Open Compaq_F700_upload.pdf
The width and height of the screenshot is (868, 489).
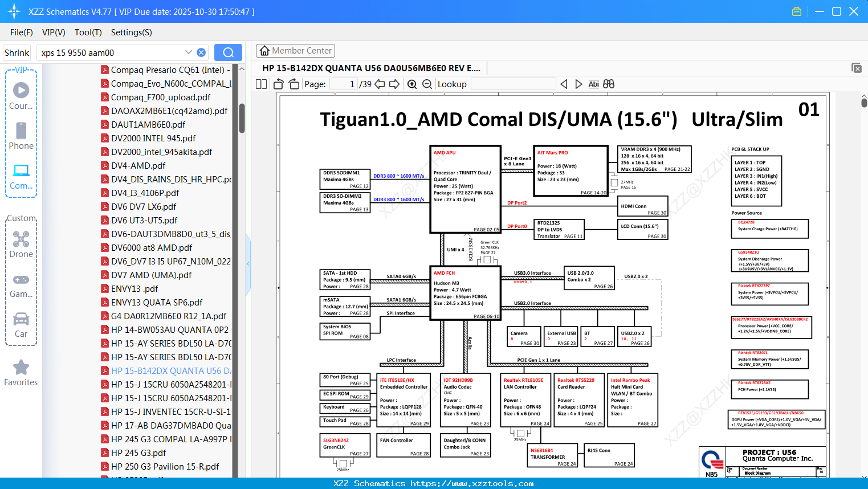pyautogui.click(x=156, y=97)
